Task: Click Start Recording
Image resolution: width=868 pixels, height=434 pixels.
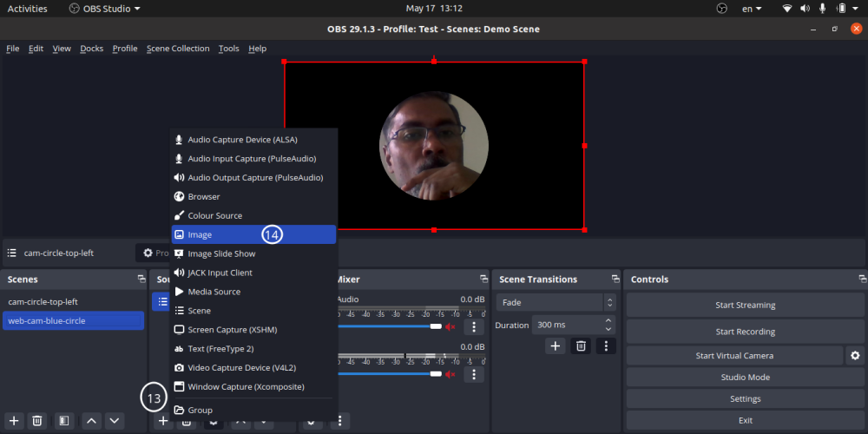Action: coord(745,332)
